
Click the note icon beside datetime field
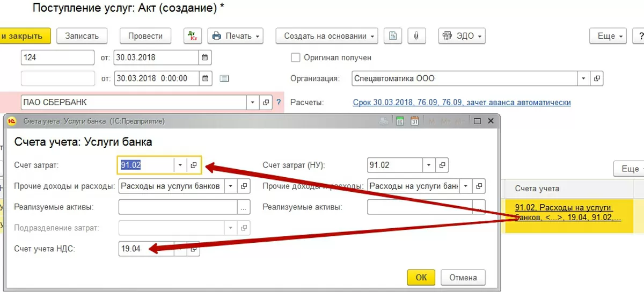click(x=224, y=78)
